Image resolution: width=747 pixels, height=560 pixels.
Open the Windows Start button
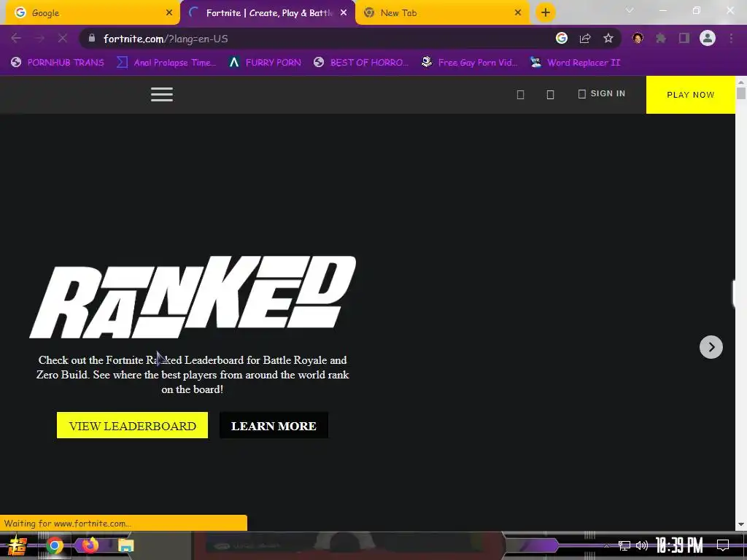tap(17, 545)
